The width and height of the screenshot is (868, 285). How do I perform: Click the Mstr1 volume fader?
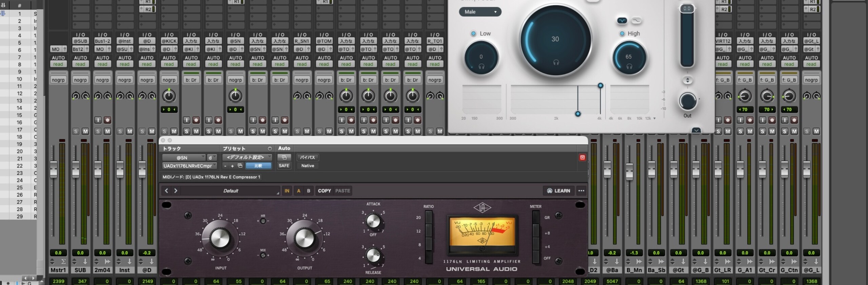[x=54, y=169]
